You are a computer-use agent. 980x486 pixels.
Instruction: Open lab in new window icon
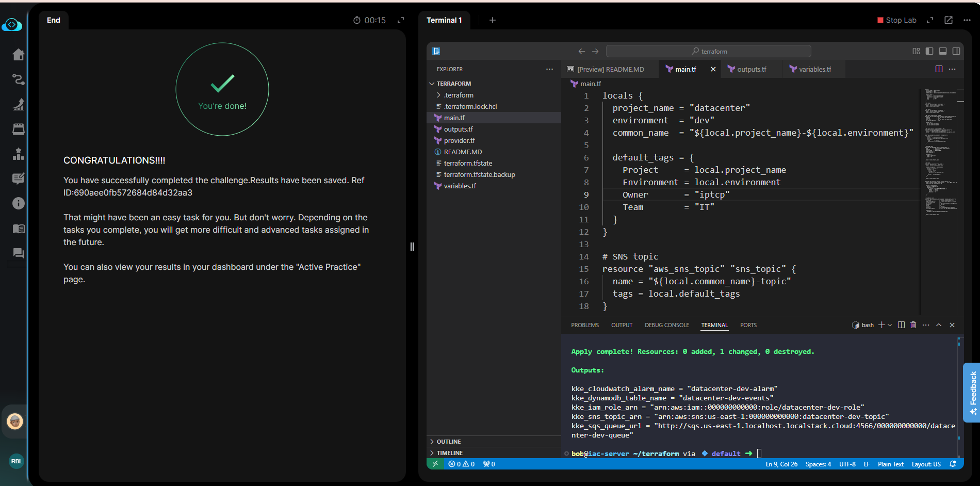pyautogui.click(x=948, y=20)
